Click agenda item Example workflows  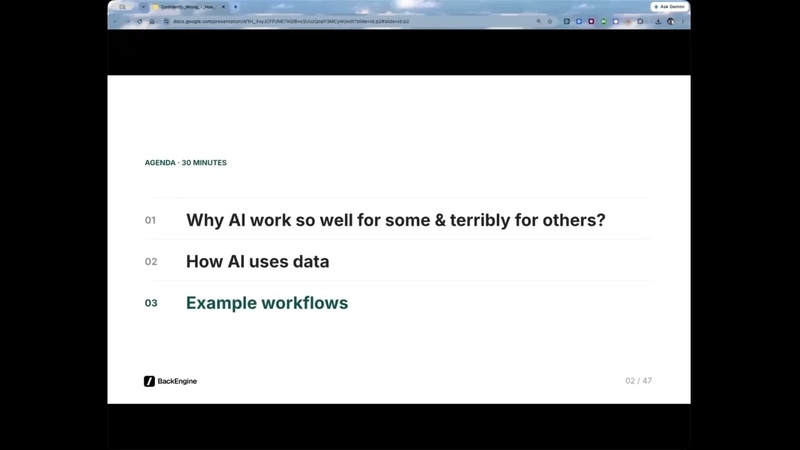coord(267,303)
